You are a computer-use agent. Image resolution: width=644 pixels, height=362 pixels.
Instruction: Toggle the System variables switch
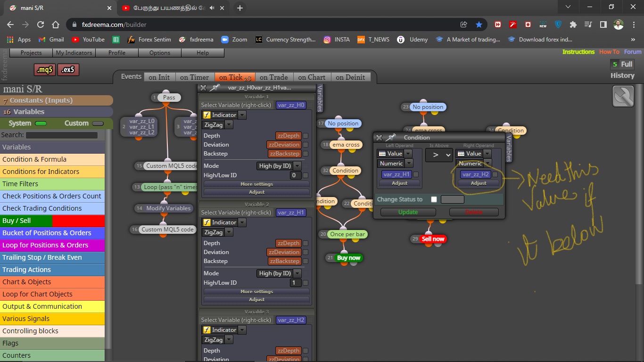point(41,123)
